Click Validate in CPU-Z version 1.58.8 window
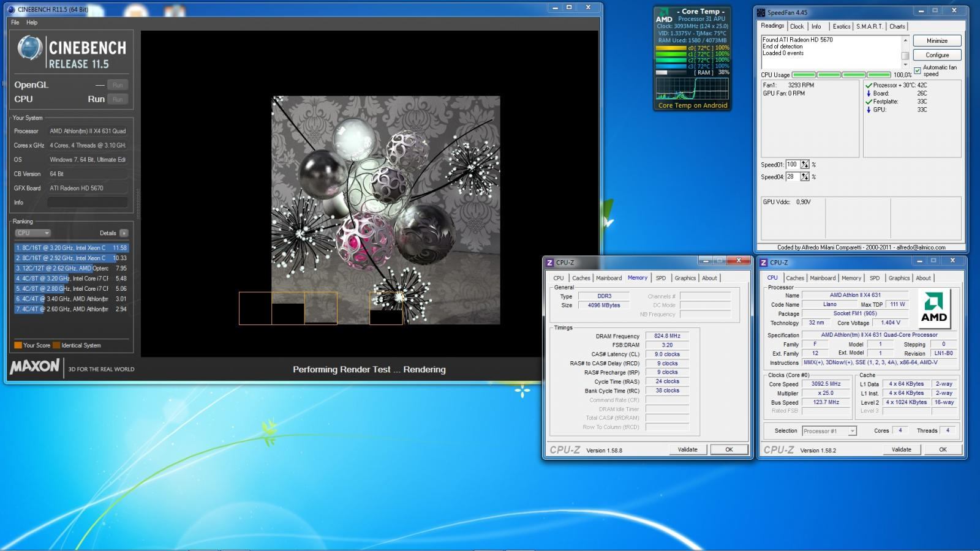 pos(687,449)
